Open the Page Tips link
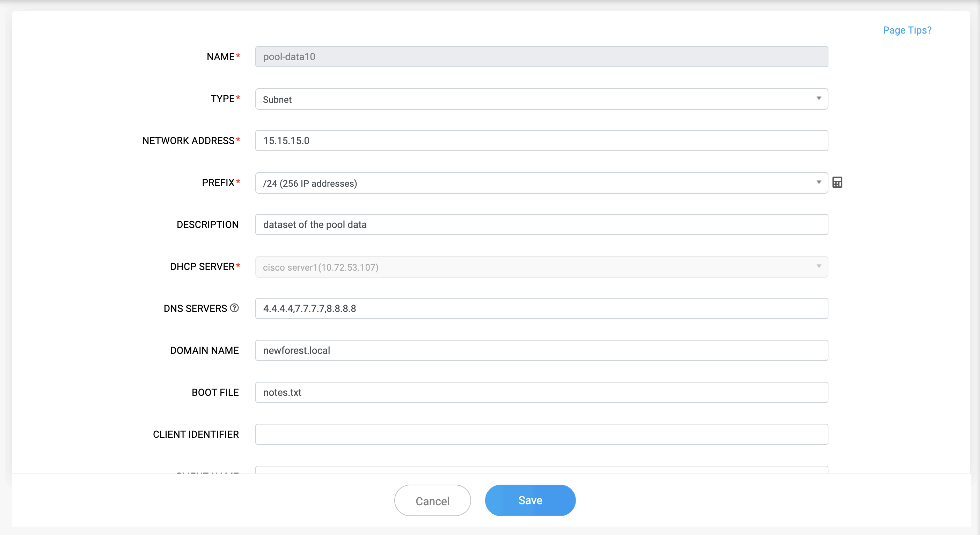 pyautogui.click(x=907, y=30)
